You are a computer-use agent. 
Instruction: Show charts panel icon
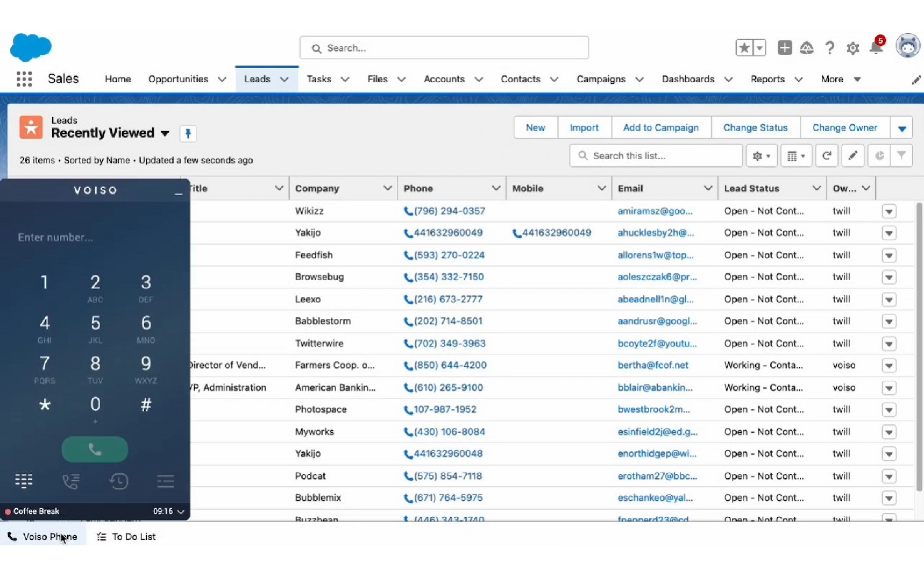[879, 156]
